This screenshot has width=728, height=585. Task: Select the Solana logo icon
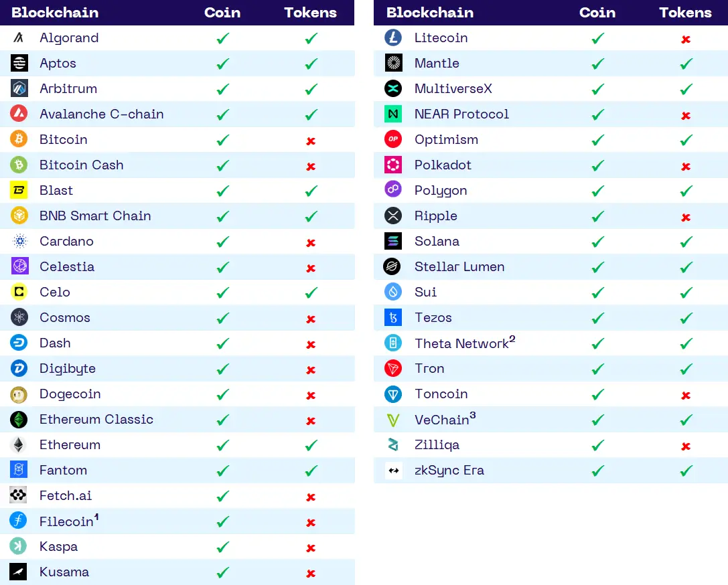point(393,241)
